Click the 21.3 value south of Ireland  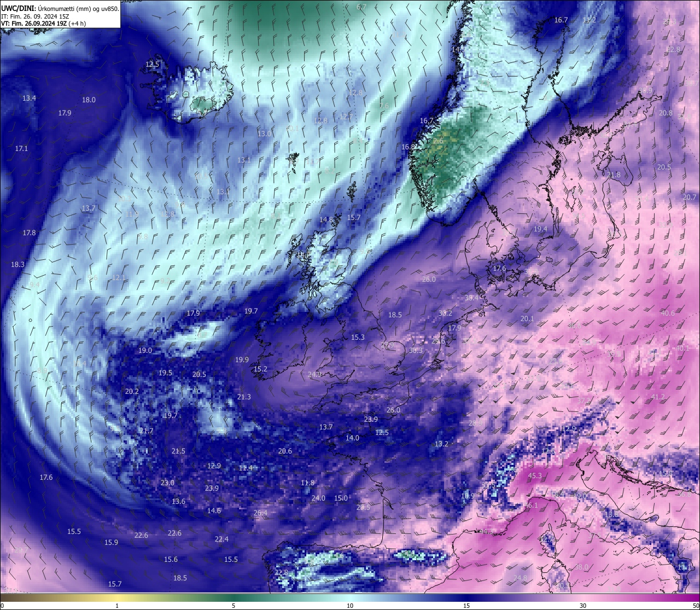coord(244,397)
